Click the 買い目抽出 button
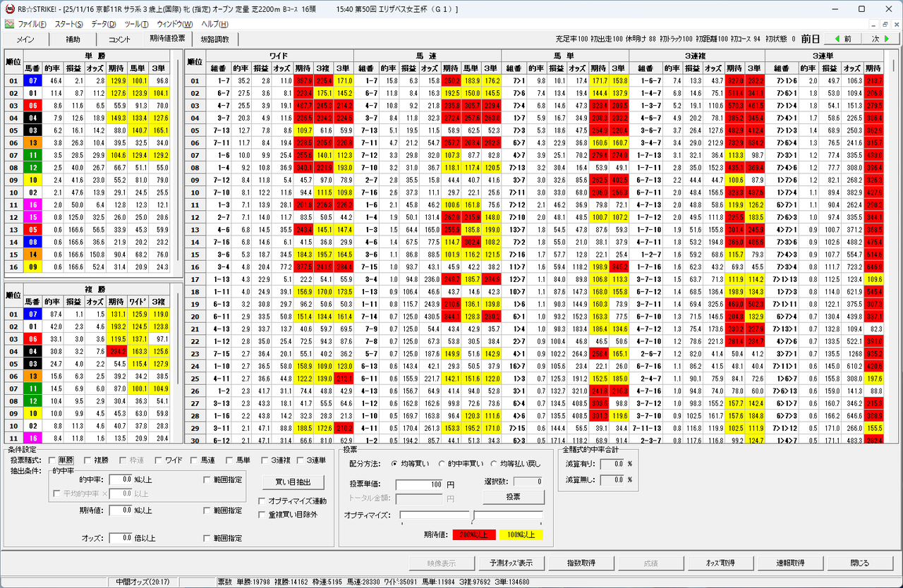The width and height of the screenshot is (903, 588). pos(292,482)
